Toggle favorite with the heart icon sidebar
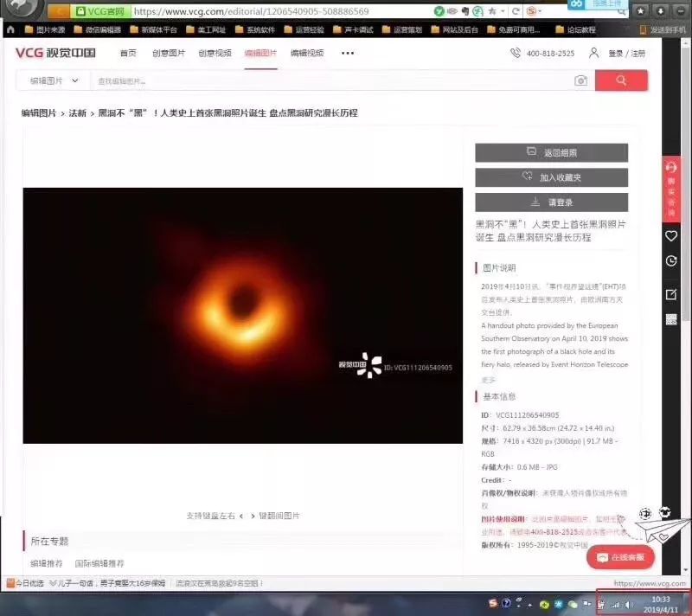The height and width of the screenshot is (616, 692). pyautogui.click(x=670, y=235)
